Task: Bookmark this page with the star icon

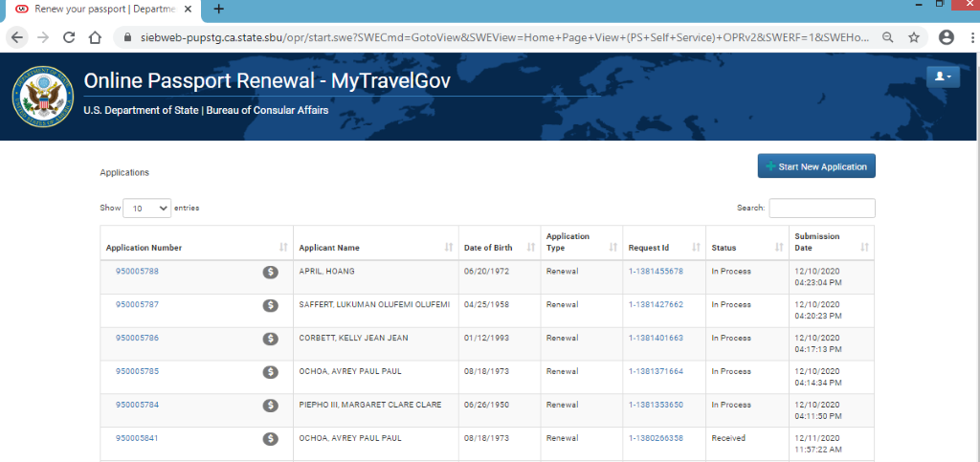Action: point(914,37)
